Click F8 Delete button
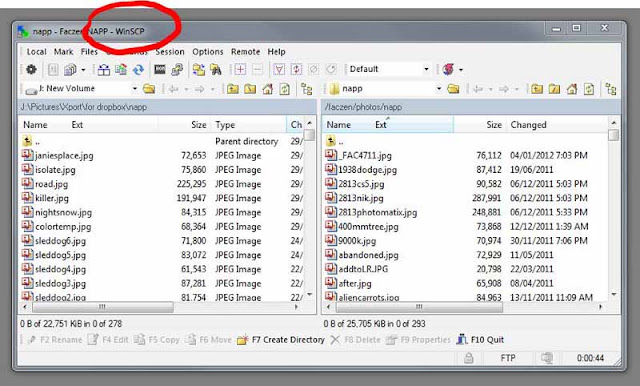The image size is (640, 386). pyautogui.click(x=356, y=340)
